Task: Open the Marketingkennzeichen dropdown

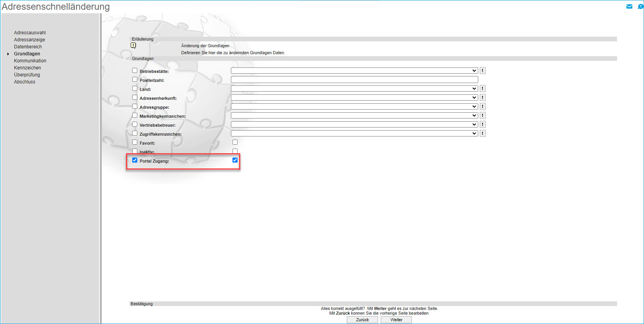Action: [x=354, y=115]
